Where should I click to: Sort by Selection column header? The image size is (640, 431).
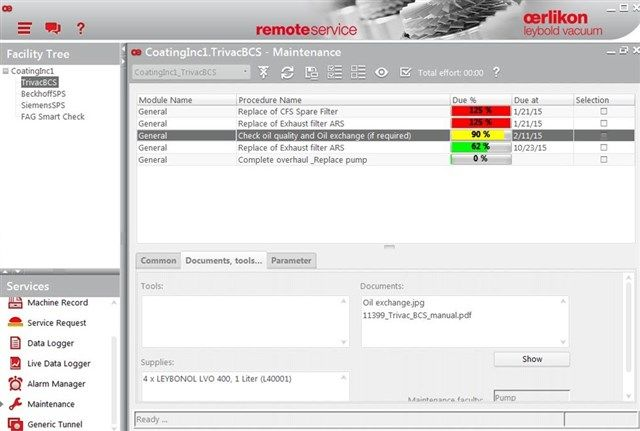click(604, 100)
